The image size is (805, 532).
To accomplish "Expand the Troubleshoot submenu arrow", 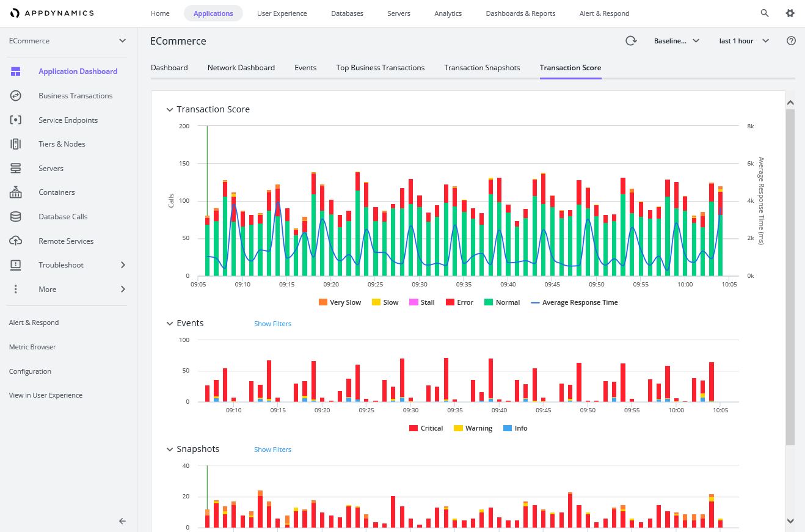I will coord(123,265).
